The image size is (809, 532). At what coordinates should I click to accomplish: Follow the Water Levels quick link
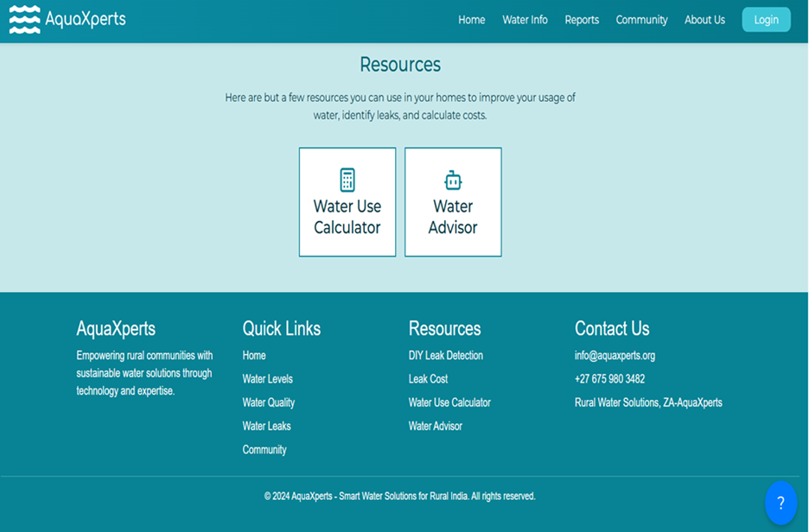coord(267,379)
